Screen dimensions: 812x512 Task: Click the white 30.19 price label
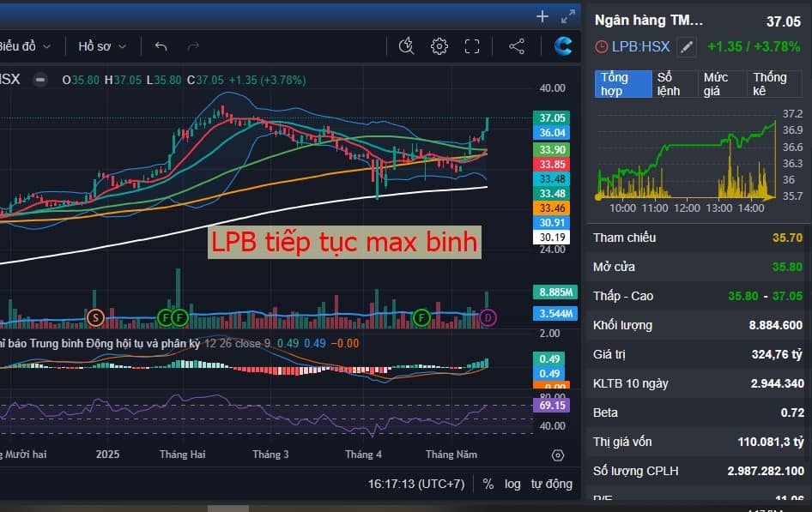552,237
